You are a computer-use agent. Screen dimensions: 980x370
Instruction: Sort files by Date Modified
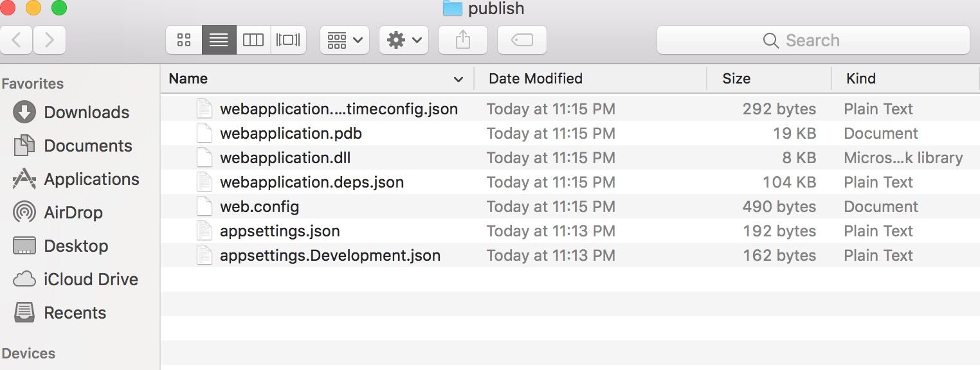click(x=536, y=78)
